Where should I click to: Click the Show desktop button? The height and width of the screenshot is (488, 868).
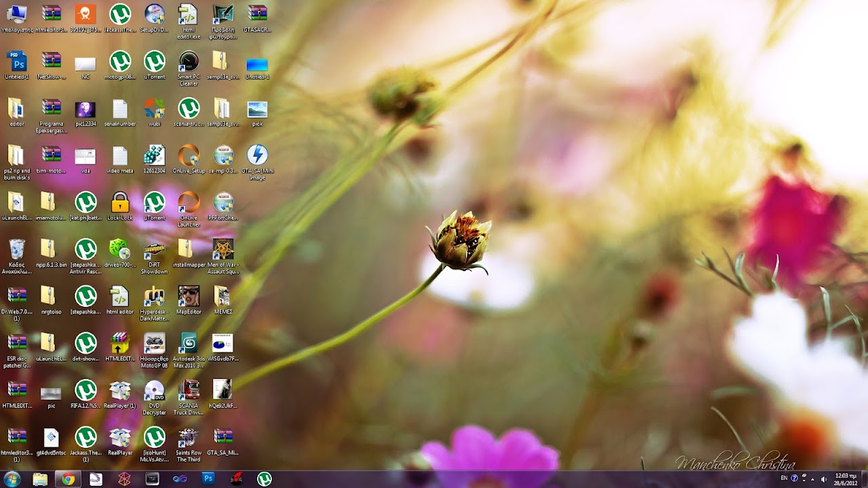[863, 479]
